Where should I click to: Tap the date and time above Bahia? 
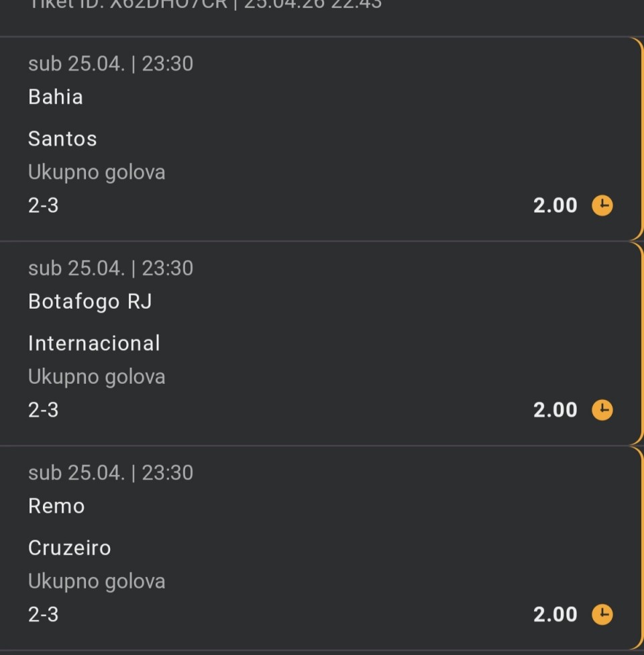111,64
